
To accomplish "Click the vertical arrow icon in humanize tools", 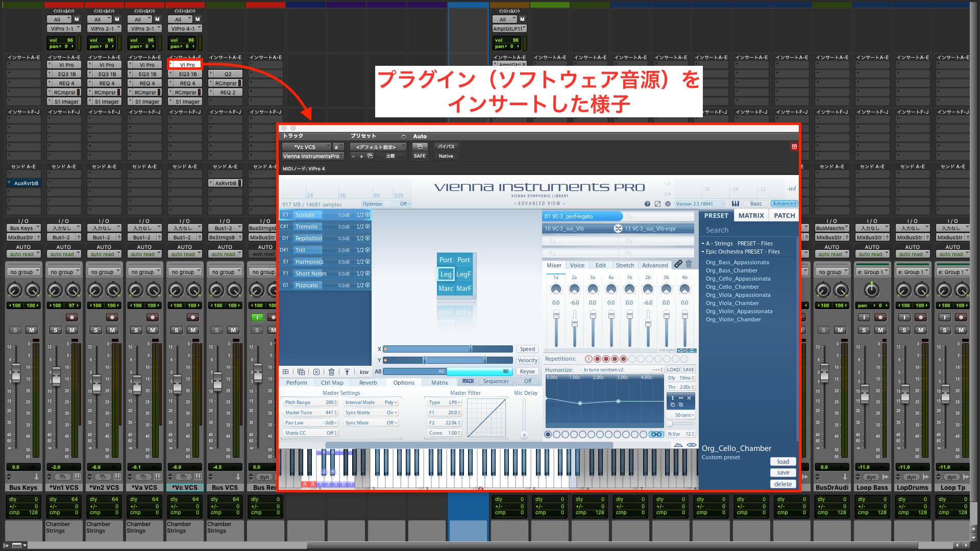I will [x=673, y=398].
